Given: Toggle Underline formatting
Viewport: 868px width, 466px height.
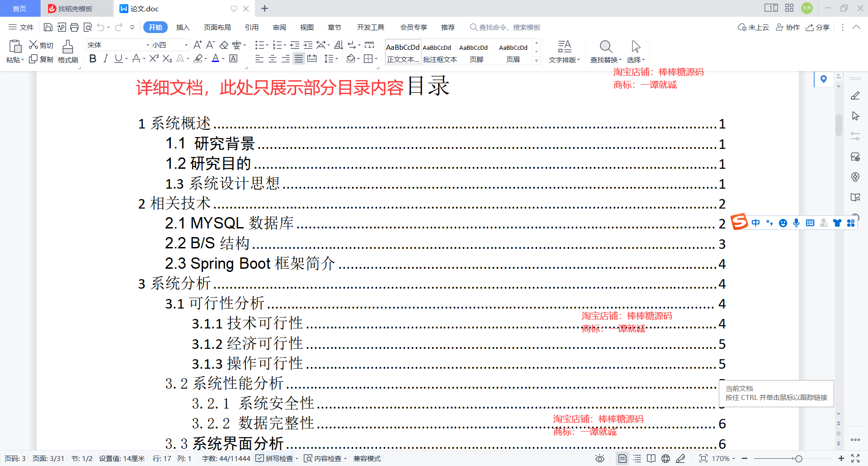Looking at the screenshot, I should (118, 58).
